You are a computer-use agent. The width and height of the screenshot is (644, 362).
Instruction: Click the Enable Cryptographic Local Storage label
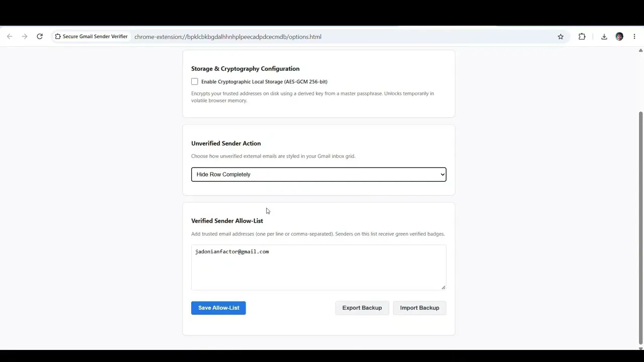point(264,81)
